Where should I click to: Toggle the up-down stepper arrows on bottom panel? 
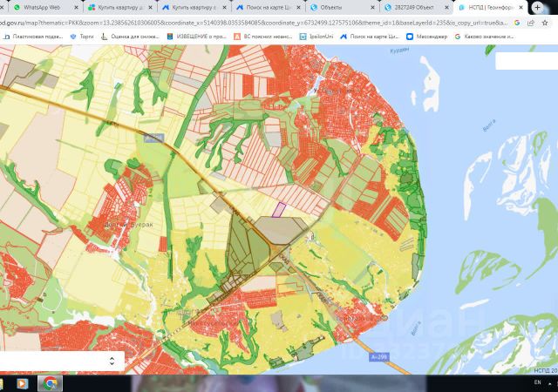point(112,361)
